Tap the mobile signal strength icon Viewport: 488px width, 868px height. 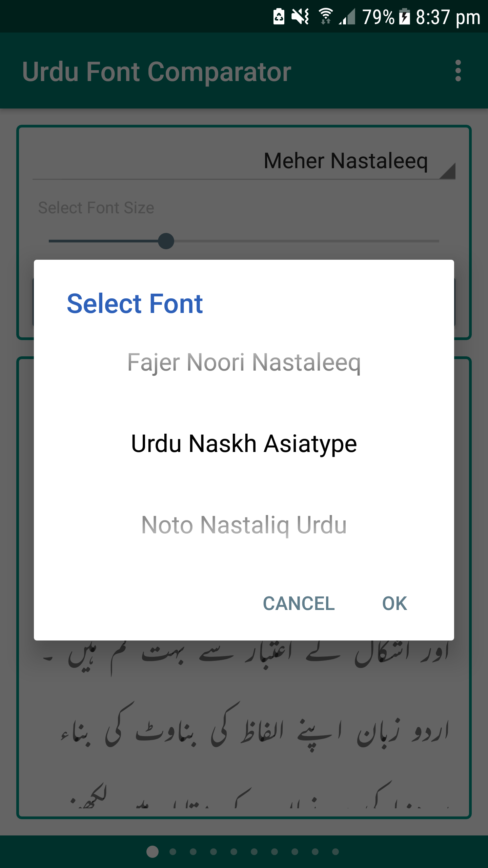(347, 17)
